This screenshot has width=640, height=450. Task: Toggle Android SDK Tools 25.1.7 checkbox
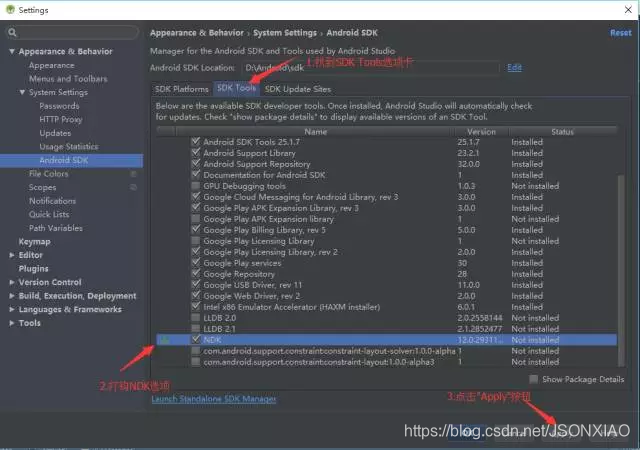(x=196, y=142)
